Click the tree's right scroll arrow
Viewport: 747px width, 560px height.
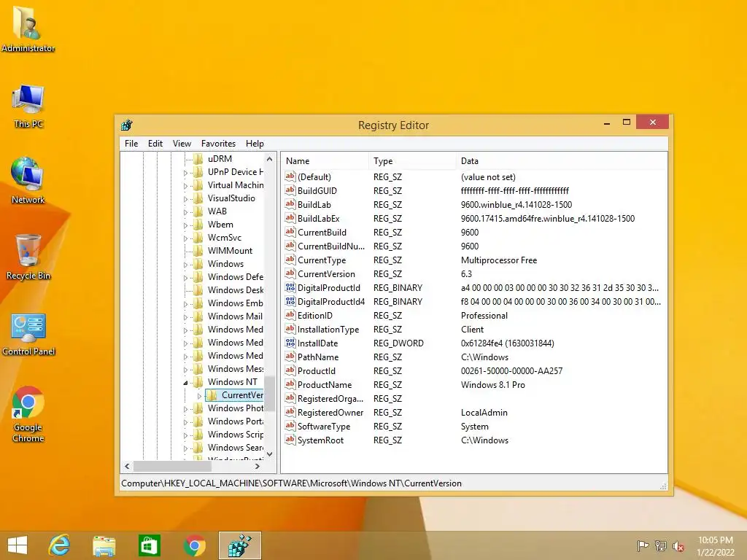click(258, 466)
